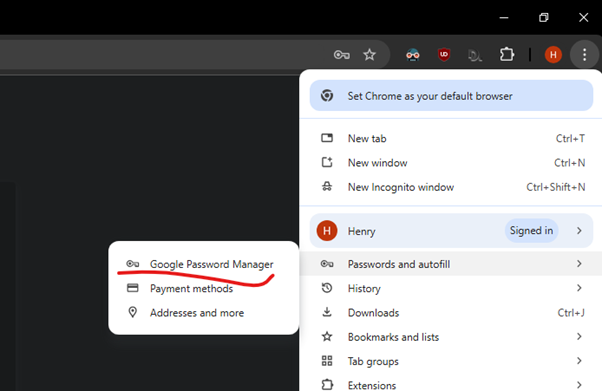Viewport: 602px width, 391px height.
Task: Open Extensions entry in the Chrome menu
Action: 451,384
